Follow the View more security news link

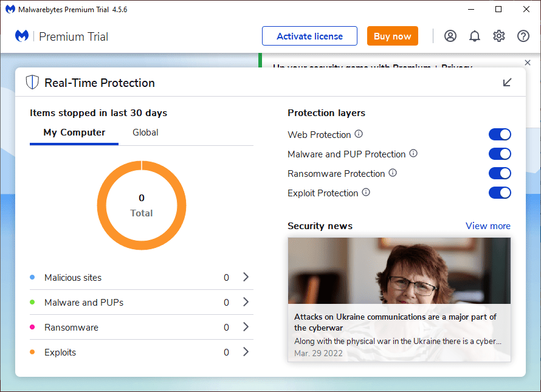(x=488, y=225)
